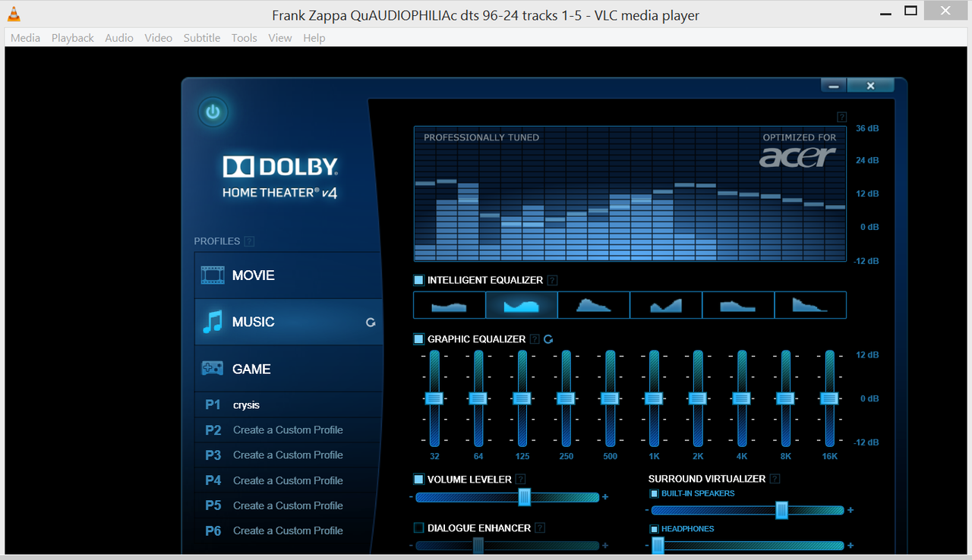This screenshot has width=972, height=560.
Task: Click the VLC cone icon in title bar
Action: pos(14,12)
